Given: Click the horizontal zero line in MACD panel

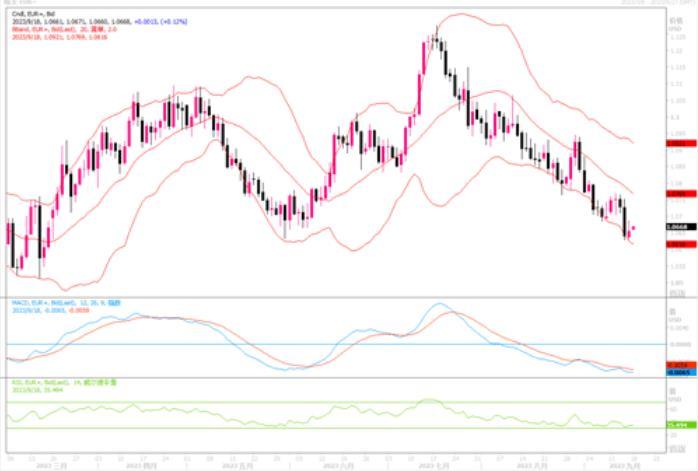Looking at the screenshot, I should [x=300, y=344].
